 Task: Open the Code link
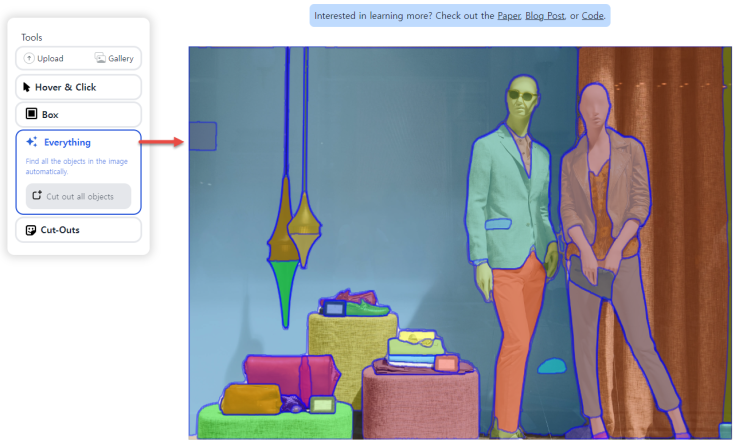point(593,16)
